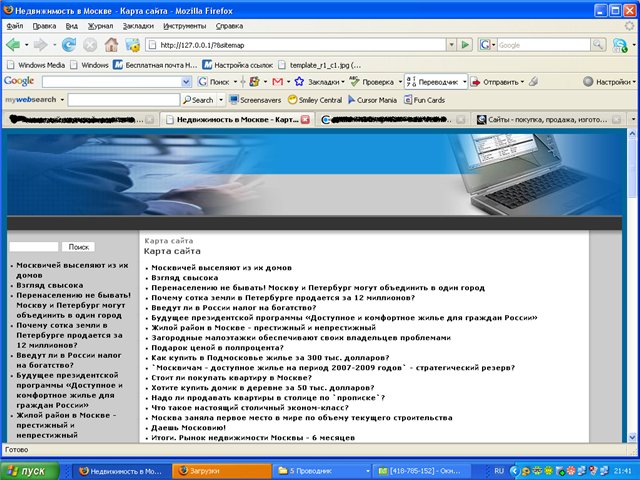Open sidebar link Введут ли в России налог
Image resolution: width=640 pixels, height=480 pixels.
point(69,360)
